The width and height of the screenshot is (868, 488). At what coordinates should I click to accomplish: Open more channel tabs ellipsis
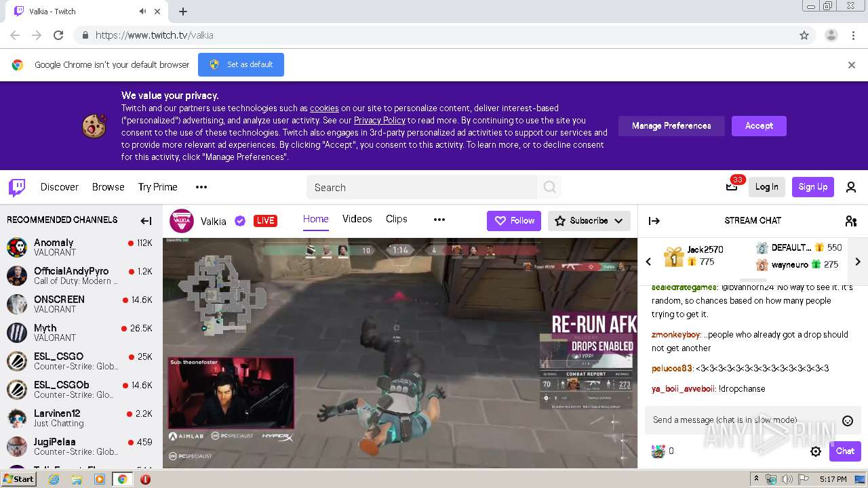click(x=439, y=220)
